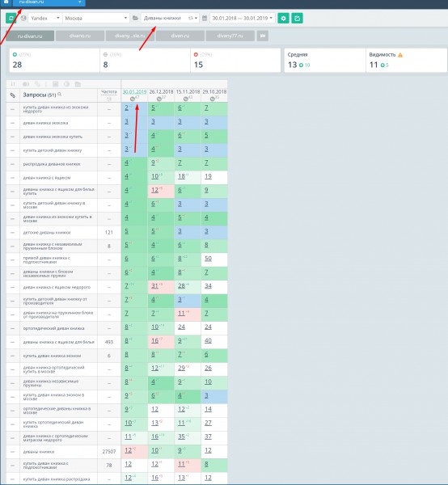The height and width of the screenshot is (485, 448).
Task: Click the folder icon before Диваны книжки
Action: (135, 19)
